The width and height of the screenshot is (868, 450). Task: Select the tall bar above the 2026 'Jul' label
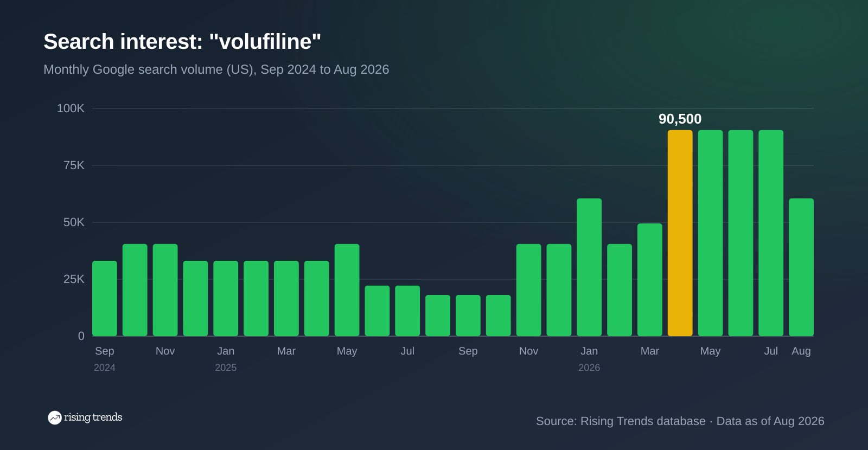pos(771,233)
